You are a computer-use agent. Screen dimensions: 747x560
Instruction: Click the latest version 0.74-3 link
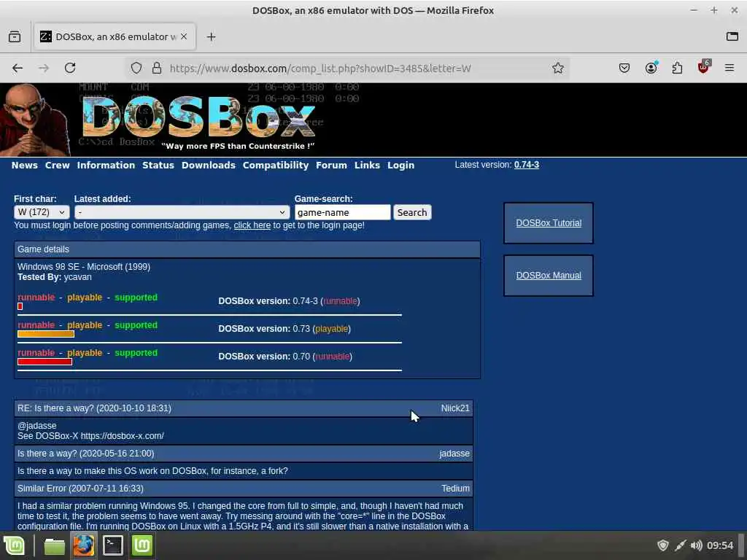[527, 165]
